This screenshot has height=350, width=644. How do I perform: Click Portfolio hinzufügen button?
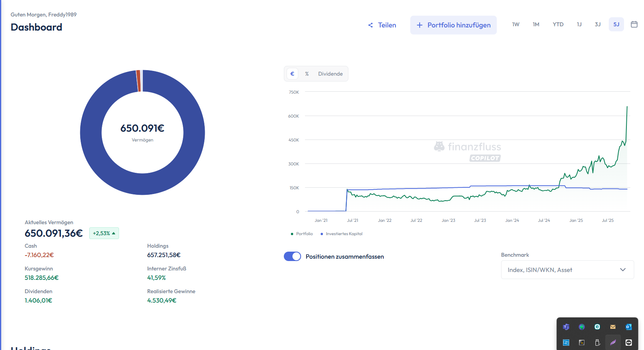[x=453, y=25]
